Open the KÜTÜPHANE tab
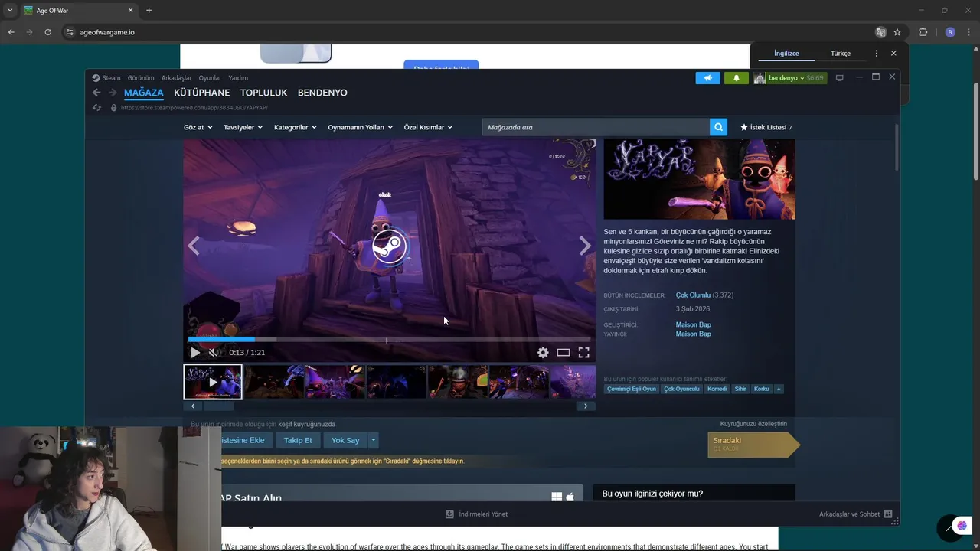The width and height of the screenshot is (980, 551). [201, 93]
